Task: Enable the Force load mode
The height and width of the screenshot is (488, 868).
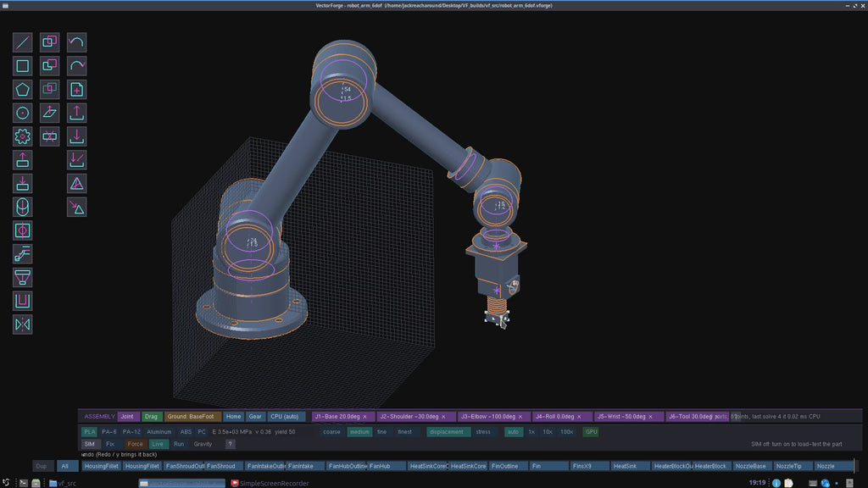Action: coord(135,444)
